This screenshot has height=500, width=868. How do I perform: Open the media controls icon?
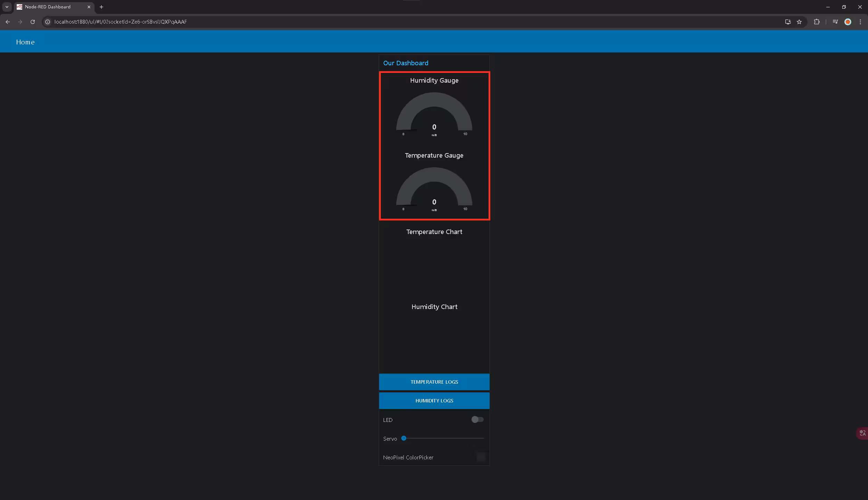pyautogui.click(x=835, y=22)
